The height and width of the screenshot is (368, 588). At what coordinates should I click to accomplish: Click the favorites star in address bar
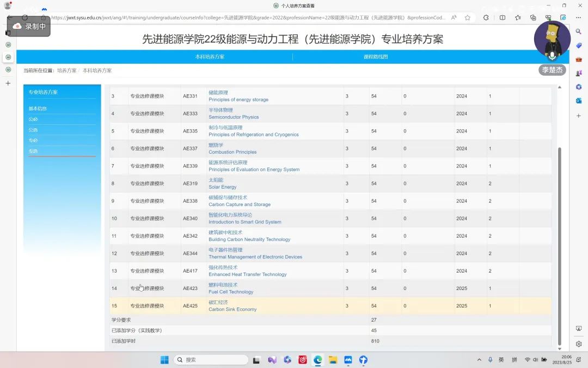(x=467, y=17)
